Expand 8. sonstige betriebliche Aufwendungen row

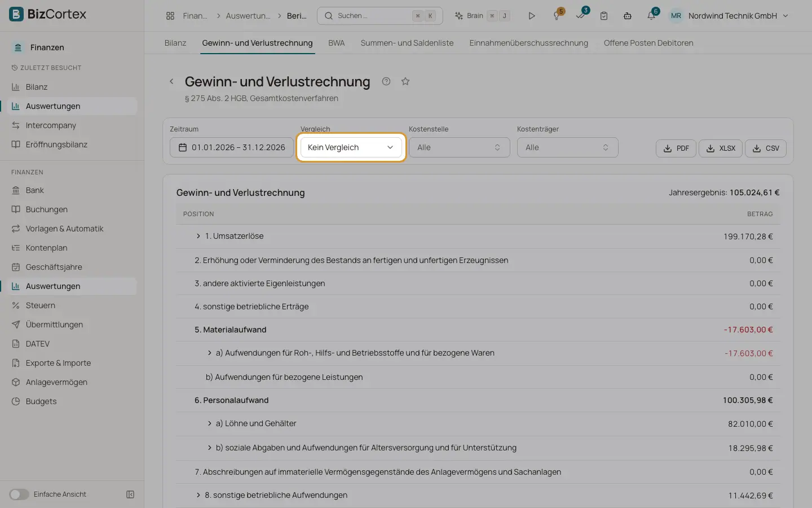tap(198, 495)
